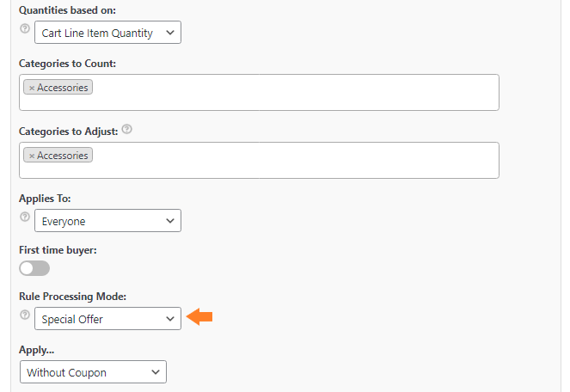Click the chevron arrow of Everyone dropdown

(170, 221)
